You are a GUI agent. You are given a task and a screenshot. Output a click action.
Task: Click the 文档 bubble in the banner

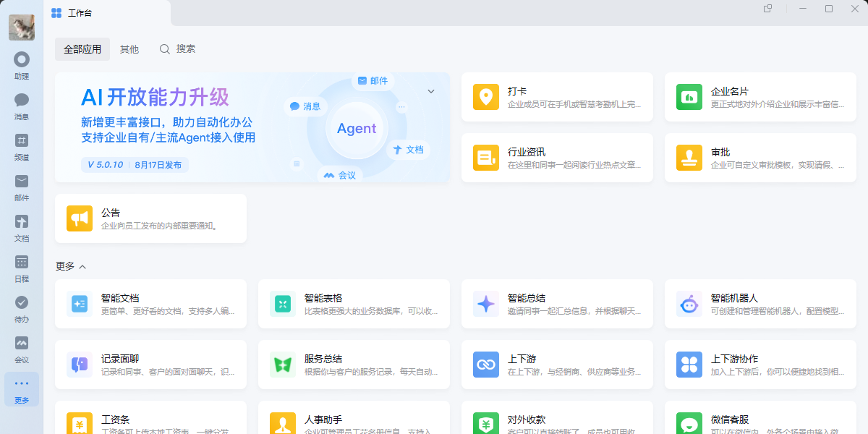click(x=408, y=150)
